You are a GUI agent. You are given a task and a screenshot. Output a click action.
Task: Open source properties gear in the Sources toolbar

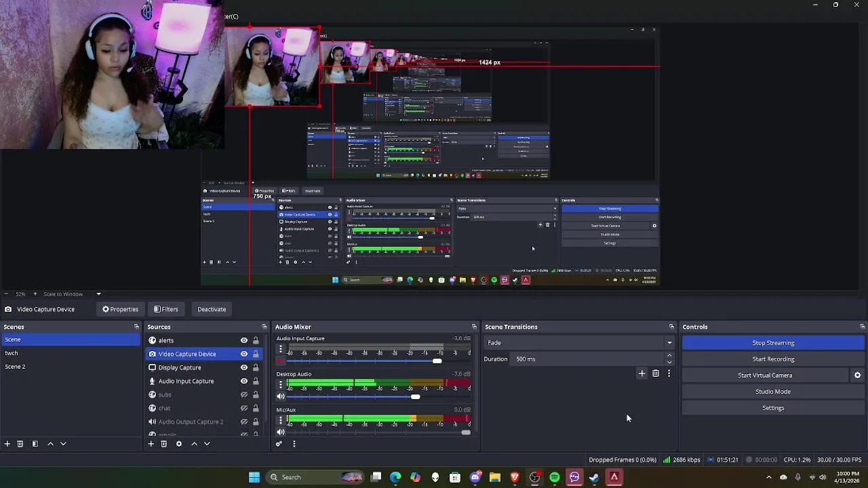(x=179, y=444)
